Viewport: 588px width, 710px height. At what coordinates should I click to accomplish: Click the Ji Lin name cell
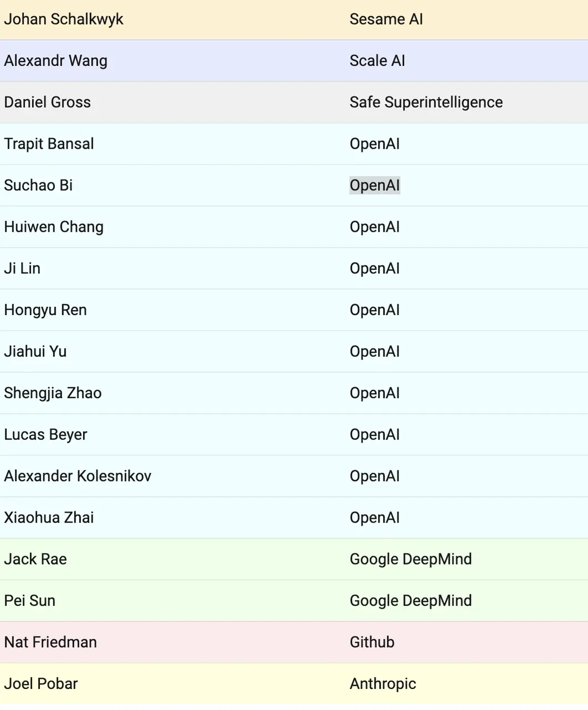pos(22,268)
